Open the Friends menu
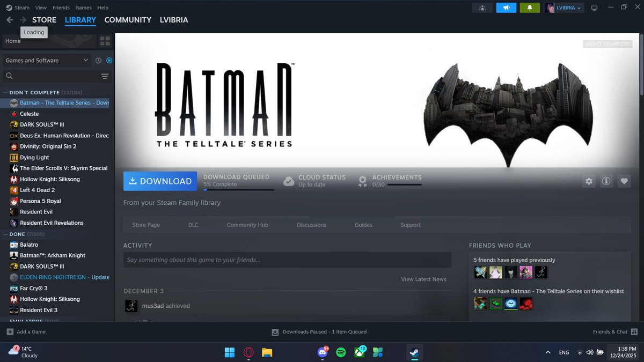 pyautogui.click(x=61, y=8)
